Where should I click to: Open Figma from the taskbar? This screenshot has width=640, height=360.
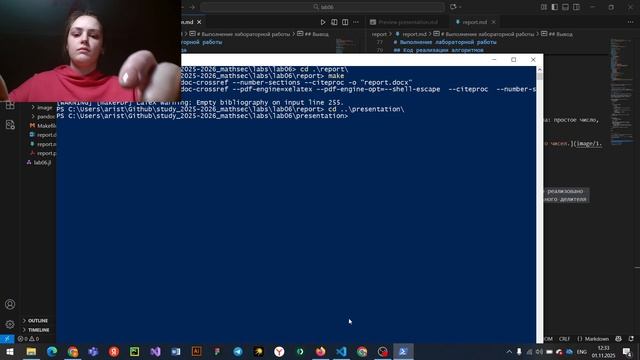(217, 351)
